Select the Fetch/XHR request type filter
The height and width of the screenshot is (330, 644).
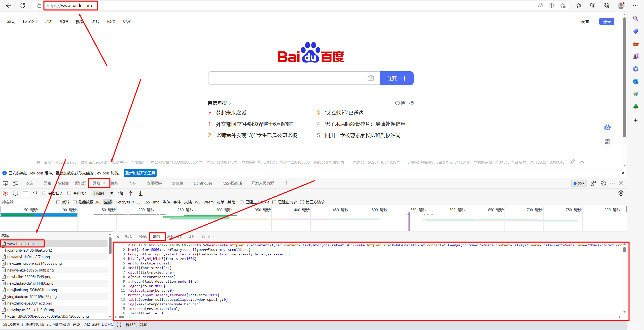[125, 202]
